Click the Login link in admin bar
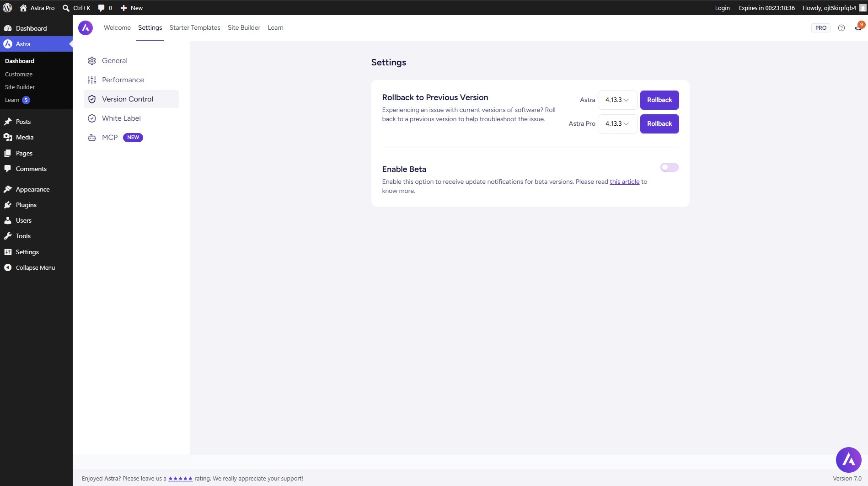The height and width of the screenshot is (486, 868). pos(722,8)
